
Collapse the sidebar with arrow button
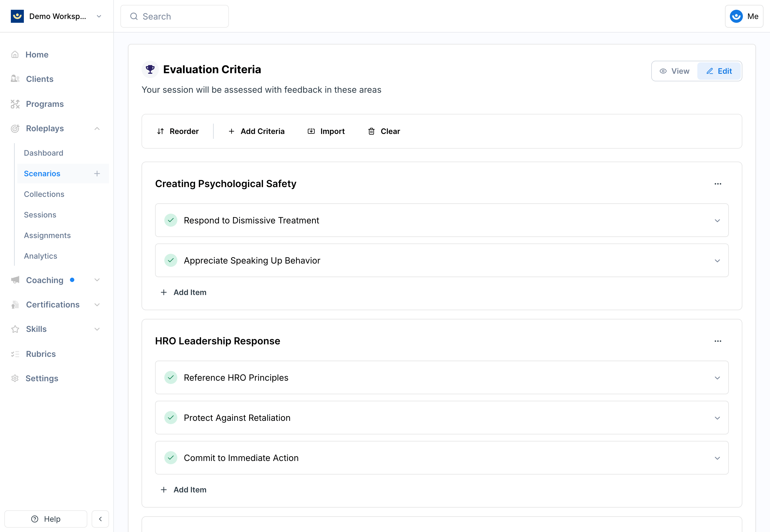click(x=100, y=519)
